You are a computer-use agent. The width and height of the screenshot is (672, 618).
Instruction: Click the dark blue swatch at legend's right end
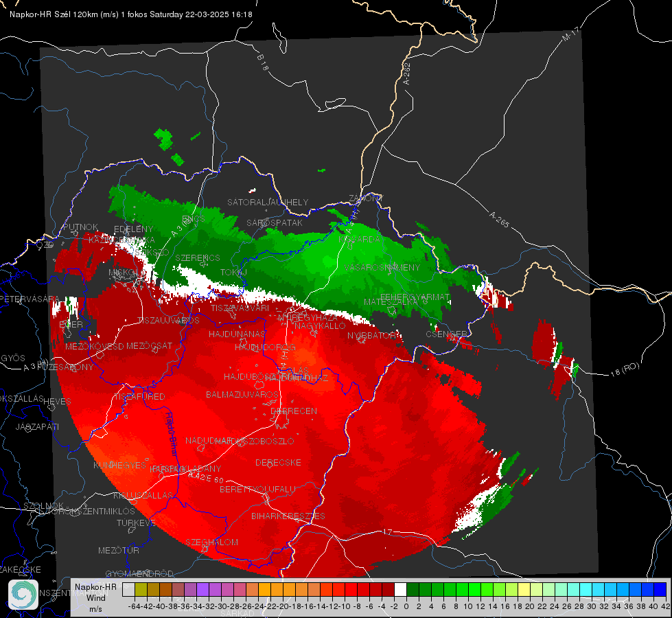pyautogui.click(x=660, y=590)
